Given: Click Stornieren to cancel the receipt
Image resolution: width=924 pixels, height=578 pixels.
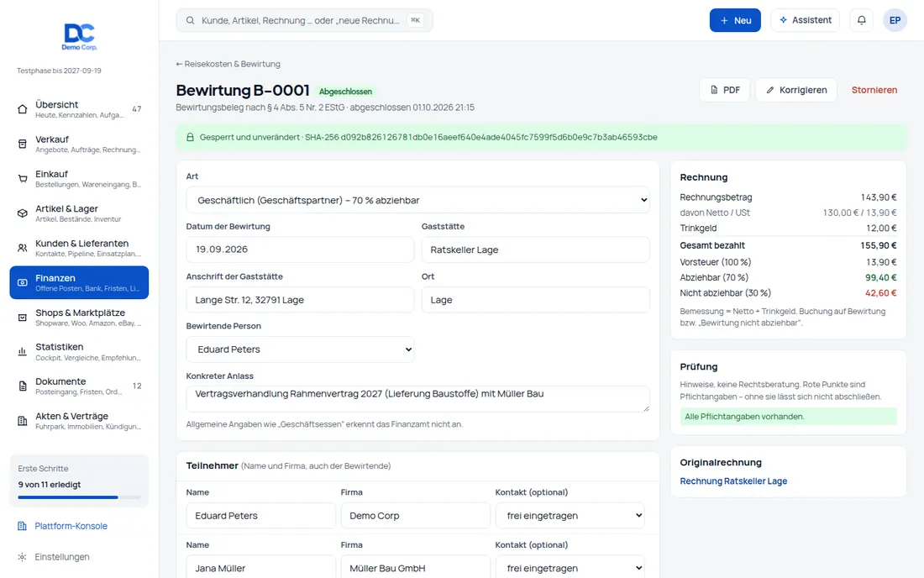Looking at the screenshot, I should (x=874, y=90).
